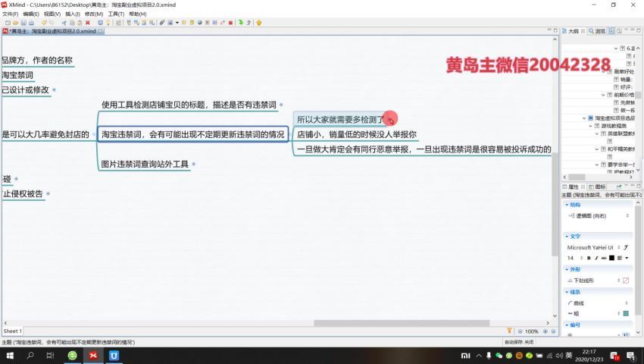The image size is (644, 364).
Task: Click the zoom in plus icon near 100%
Action: pos(546,331)
